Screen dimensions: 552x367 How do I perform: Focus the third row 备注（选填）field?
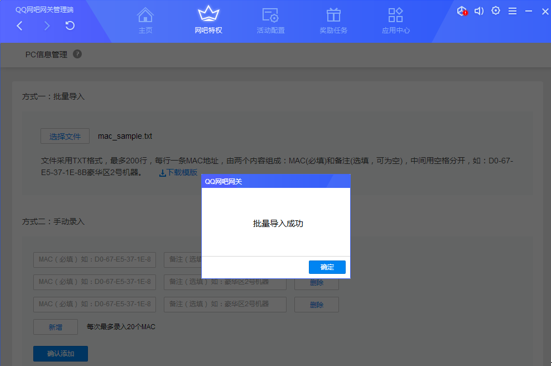(x=225, y=304)
